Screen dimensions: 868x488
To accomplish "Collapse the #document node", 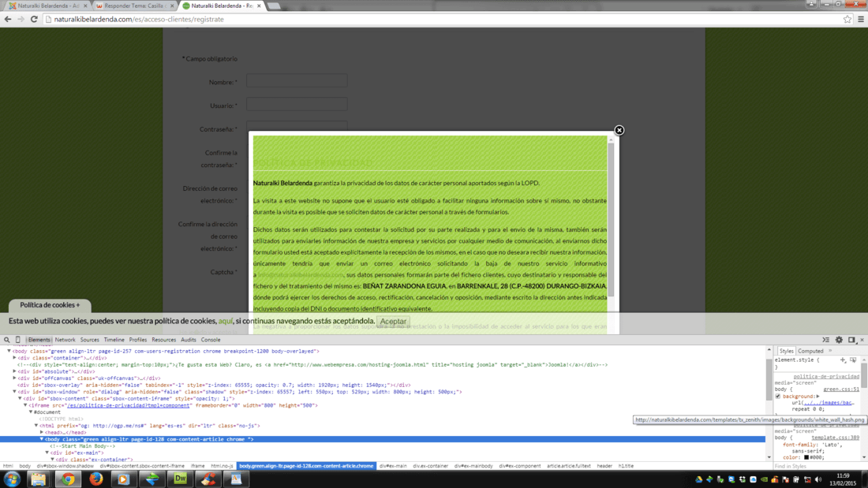I will click(x=31, y=412).
